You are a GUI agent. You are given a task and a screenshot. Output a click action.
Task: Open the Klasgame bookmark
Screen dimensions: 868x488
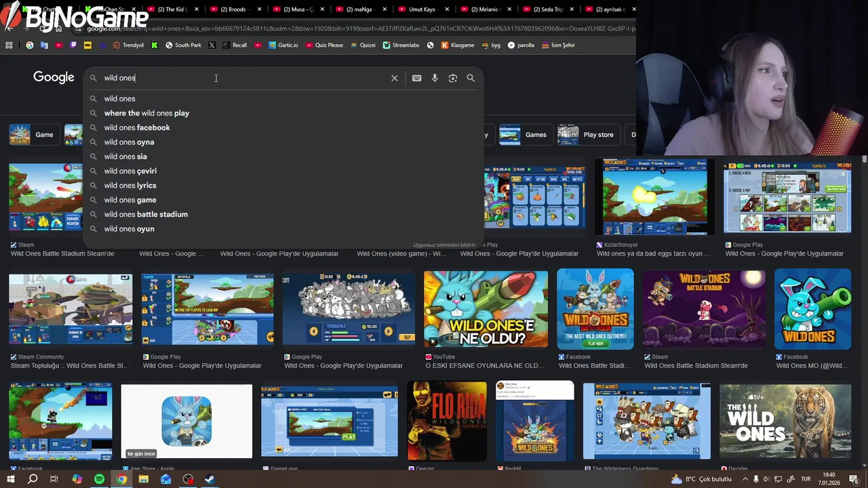(x=458, y=45)
